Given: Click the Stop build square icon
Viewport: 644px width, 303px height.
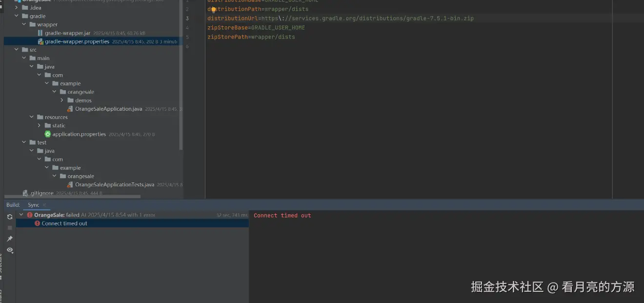Looking at the screenshot, I should click(9, 228).
